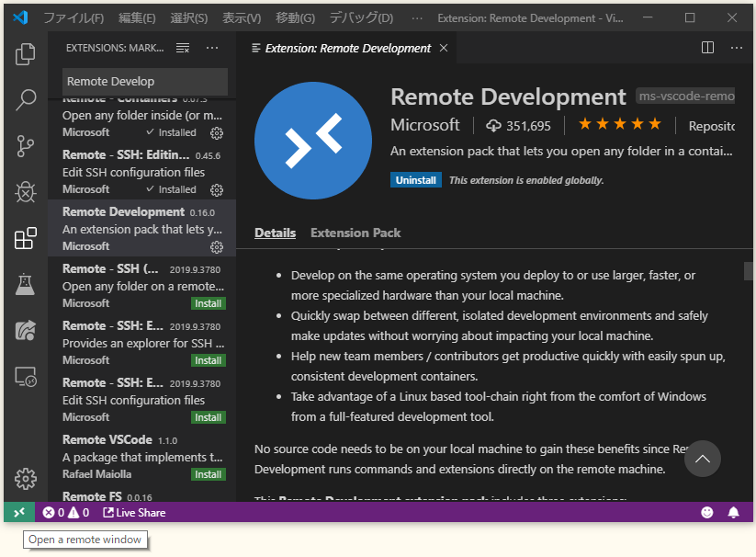
Task: Open the Manage gear in activity bar
Action: 25,478
